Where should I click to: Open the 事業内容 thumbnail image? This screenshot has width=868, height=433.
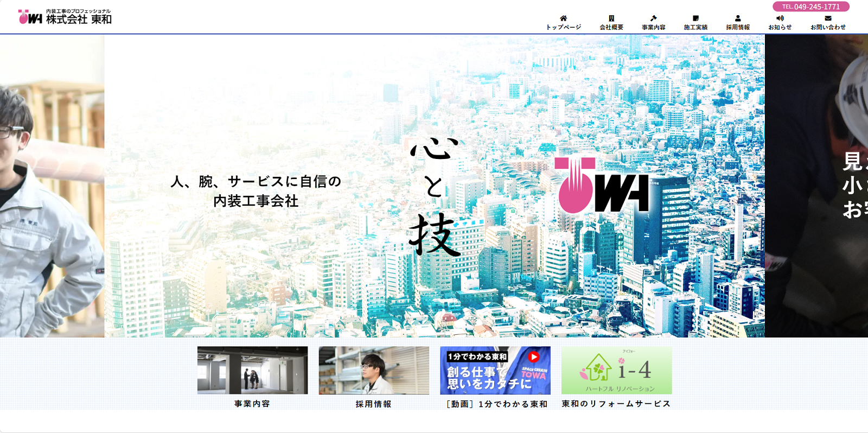click(252, 370)
